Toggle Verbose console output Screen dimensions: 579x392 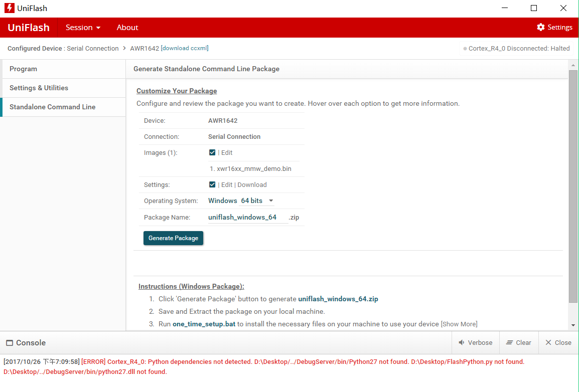tap(476, 342)
